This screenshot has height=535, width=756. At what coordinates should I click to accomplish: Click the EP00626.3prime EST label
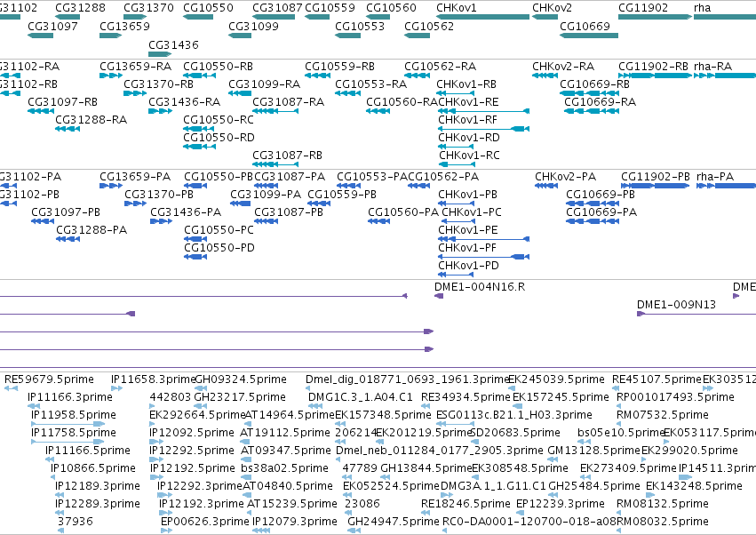tap(205, 522)
